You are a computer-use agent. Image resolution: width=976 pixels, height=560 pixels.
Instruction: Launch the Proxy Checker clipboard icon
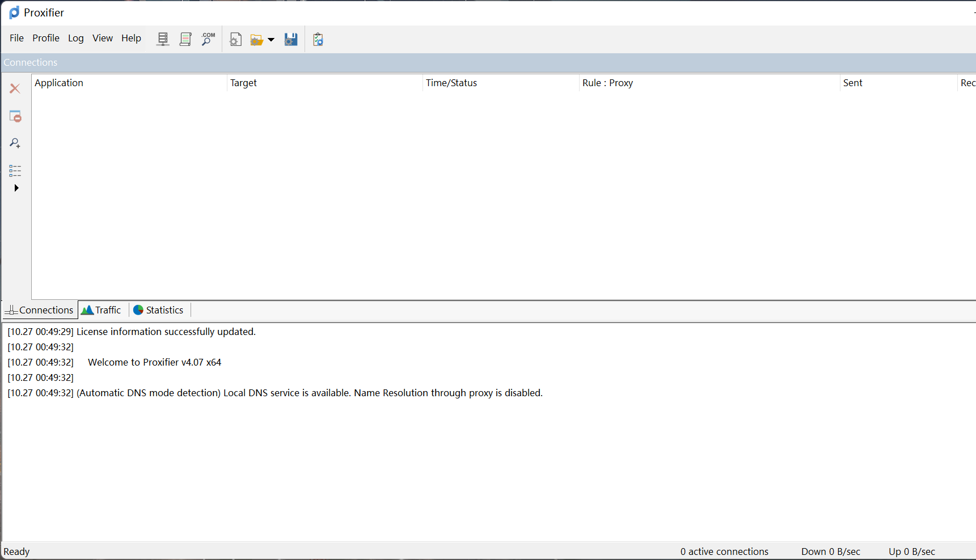[x=318, y=39]
